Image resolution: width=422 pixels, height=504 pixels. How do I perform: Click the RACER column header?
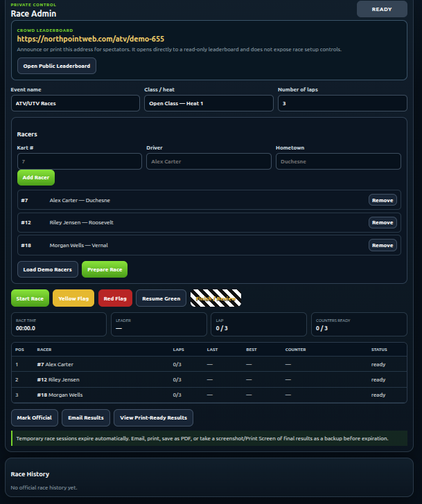(x=44, y=350)
